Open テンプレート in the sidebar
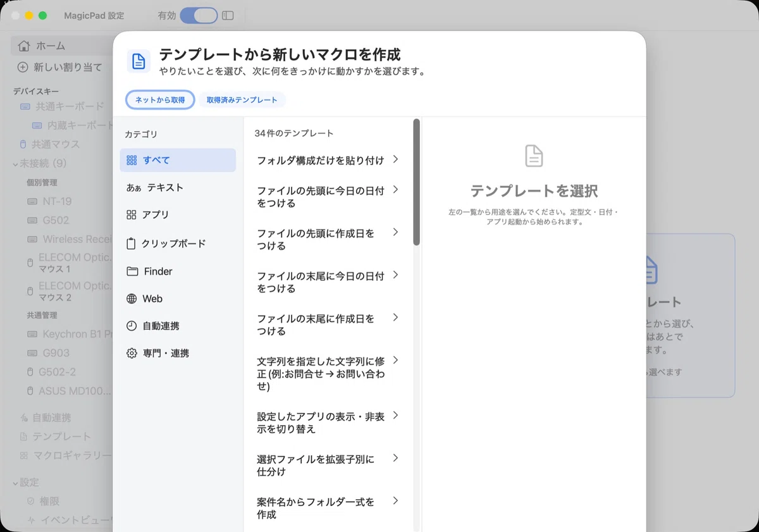759x532 pixels. 61,436
